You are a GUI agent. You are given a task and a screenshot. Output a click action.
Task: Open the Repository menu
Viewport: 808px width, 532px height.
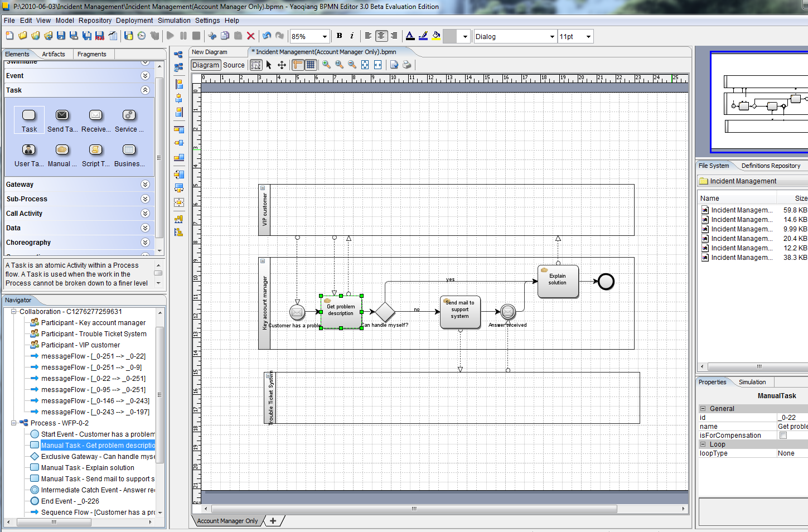click(x=95, y=21)
